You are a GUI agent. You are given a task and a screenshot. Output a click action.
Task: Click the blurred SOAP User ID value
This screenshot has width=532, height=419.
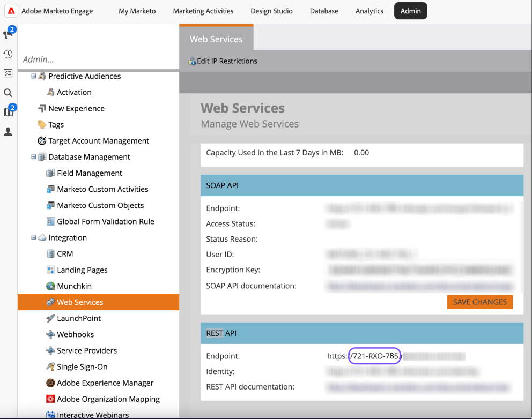[x=371, y=255]
